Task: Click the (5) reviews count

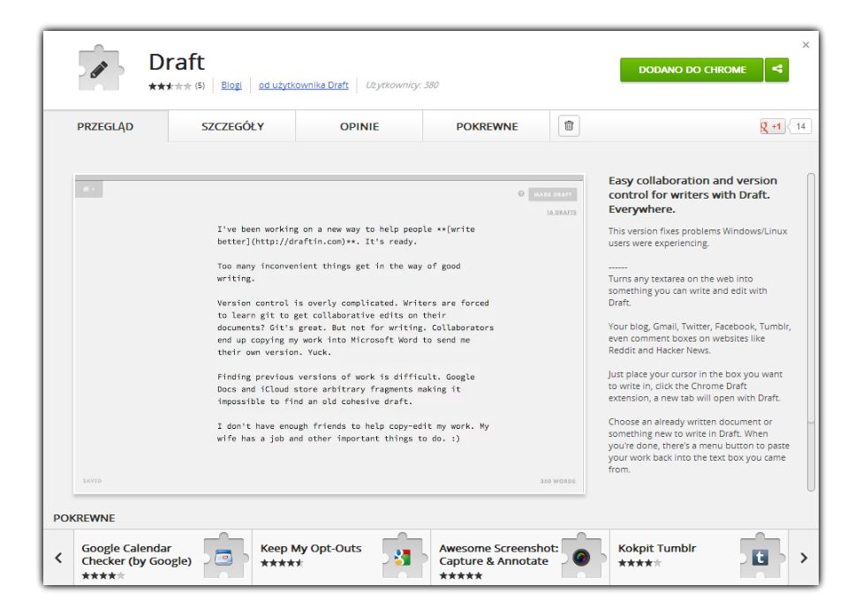Action: click(200, 86)
